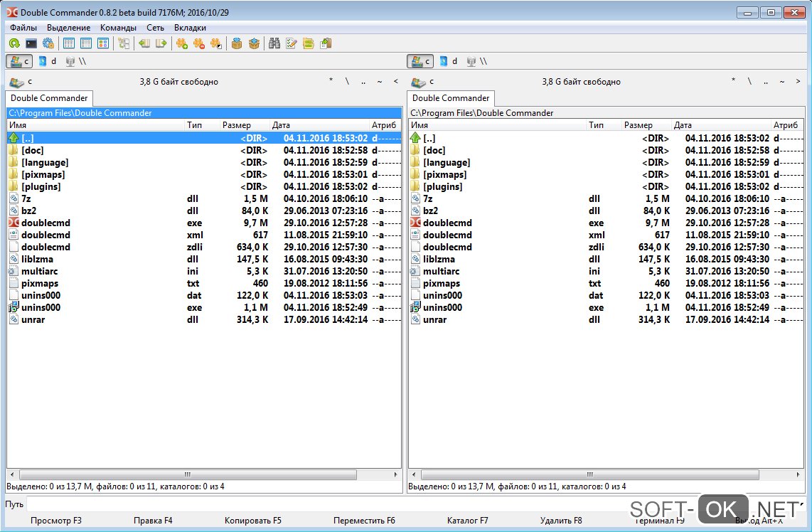Sort left panel by Размер column header
This screenshot has height=532, width=812.
click(x=245, y=125)
